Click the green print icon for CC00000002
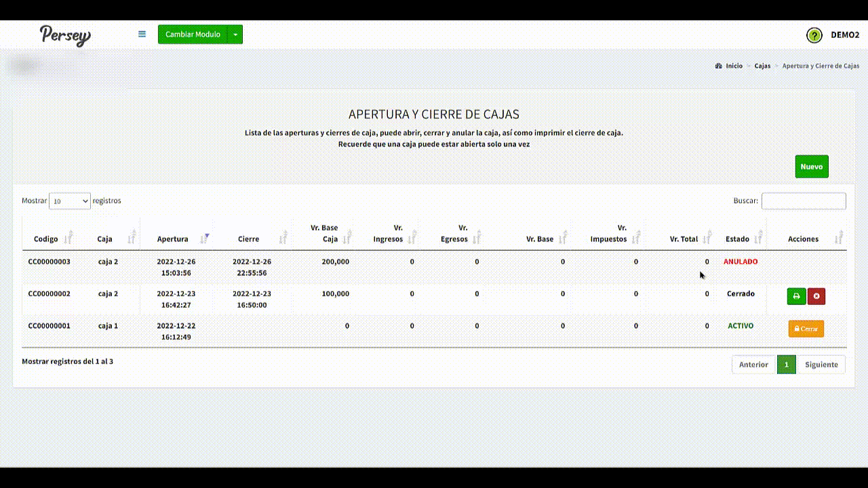Image resolution: width=868 pixels, height=488 pixels. tap(796, 296)
